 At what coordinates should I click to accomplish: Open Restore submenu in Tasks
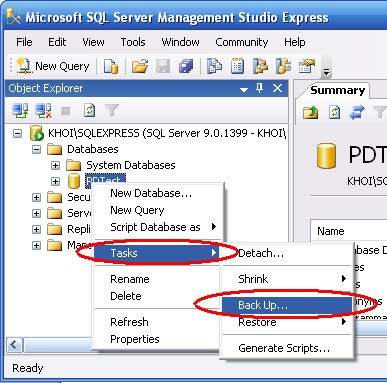287,322
